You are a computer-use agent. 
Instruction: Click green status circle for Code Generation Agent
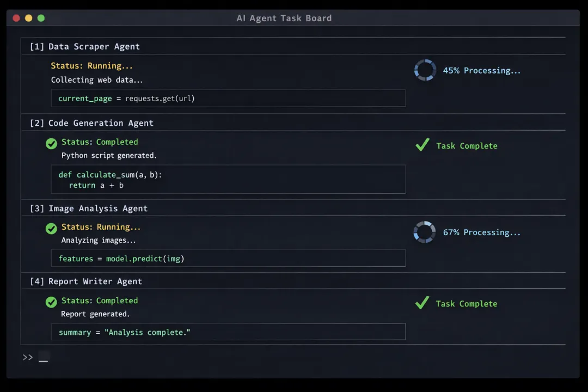tap(51, 143)
